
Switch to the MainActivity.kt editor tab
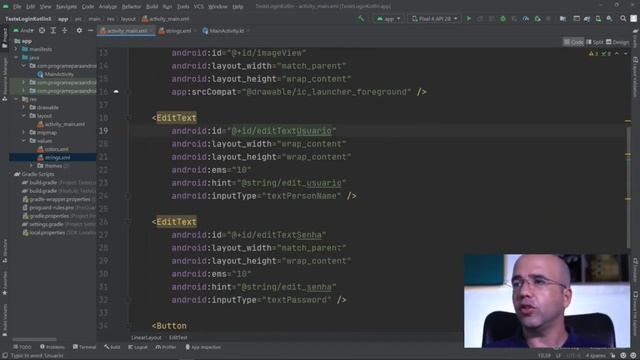225,31
